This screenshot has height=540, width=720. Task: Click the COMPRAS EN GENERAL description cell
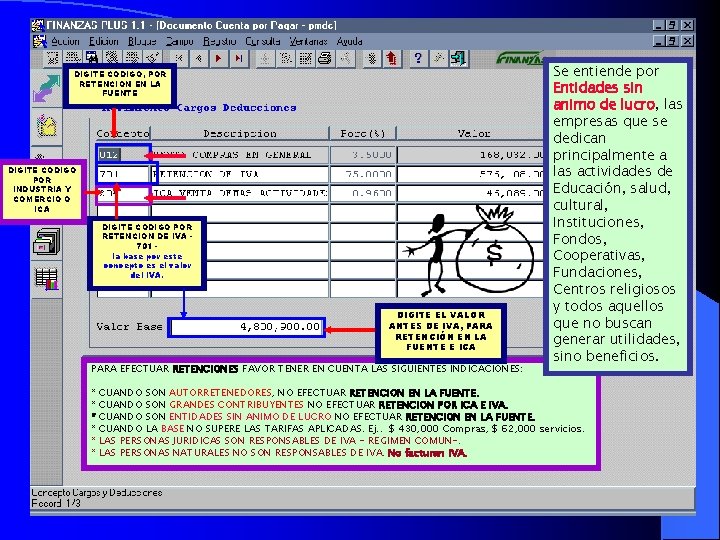pyautogui.click(x=240, y=155)
